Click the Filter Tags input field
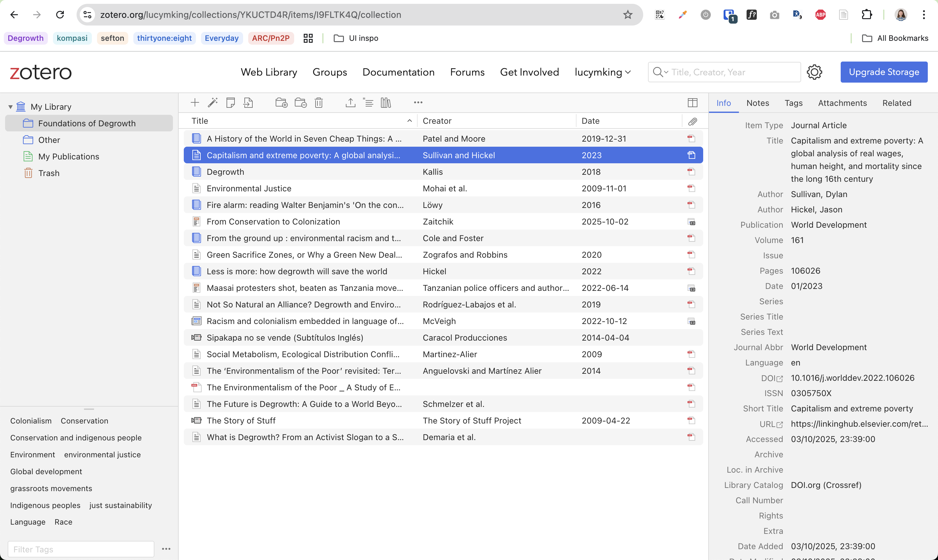938x560 pixels. [x=81, y=549]
